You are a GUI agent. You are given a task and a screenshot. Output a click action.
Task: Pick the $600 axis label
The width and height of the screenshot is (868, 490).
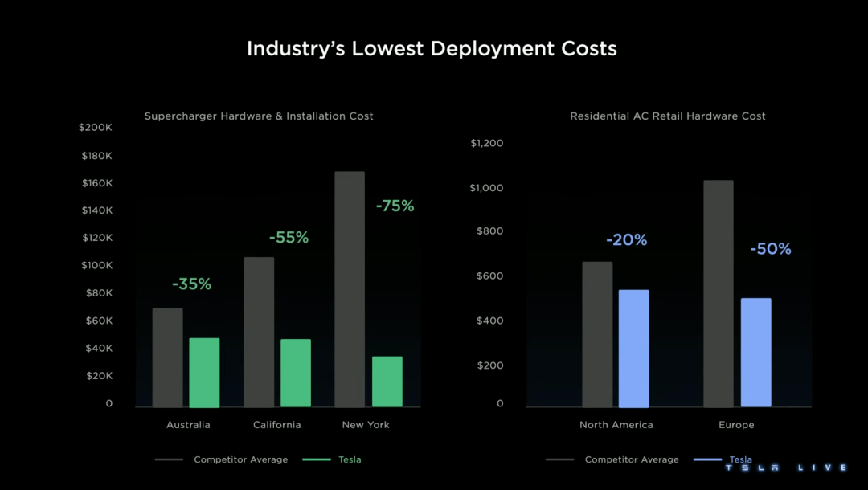point(490,276)
